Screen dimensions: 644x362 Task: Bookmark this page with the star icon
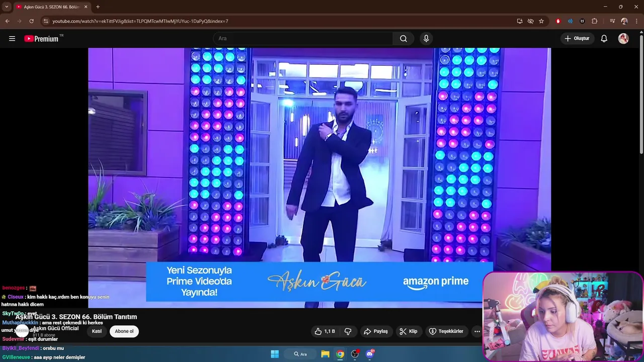click(x=541, y=21)
